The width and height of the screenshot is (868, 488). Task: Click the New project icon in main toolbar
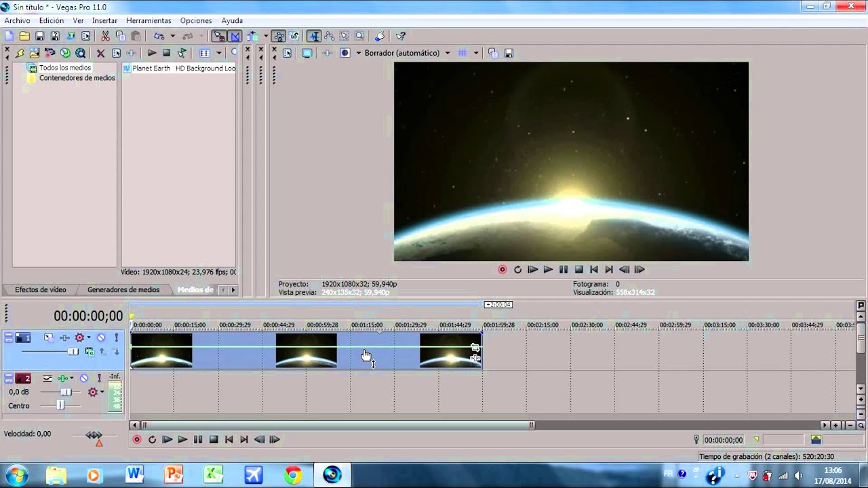coord(9,36)
